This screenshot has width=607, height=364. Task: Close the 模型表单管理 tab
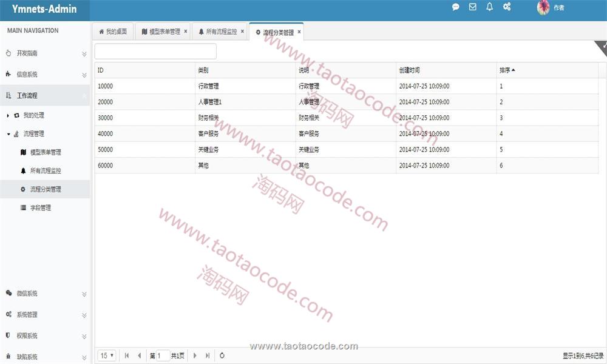[185, 31]
